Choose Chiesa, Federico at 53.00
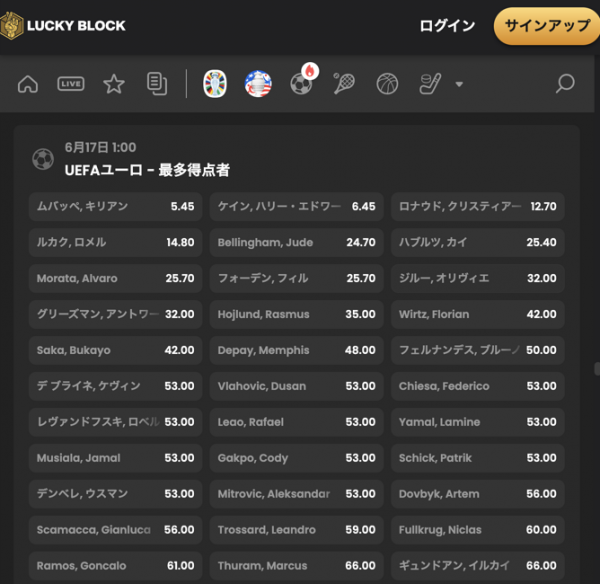This screenshot has height=584, width=600. [x=478, y=386]
